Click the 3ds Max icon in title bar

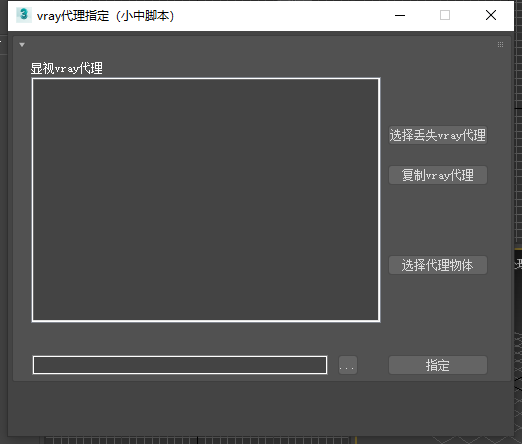tap(24, 15)
